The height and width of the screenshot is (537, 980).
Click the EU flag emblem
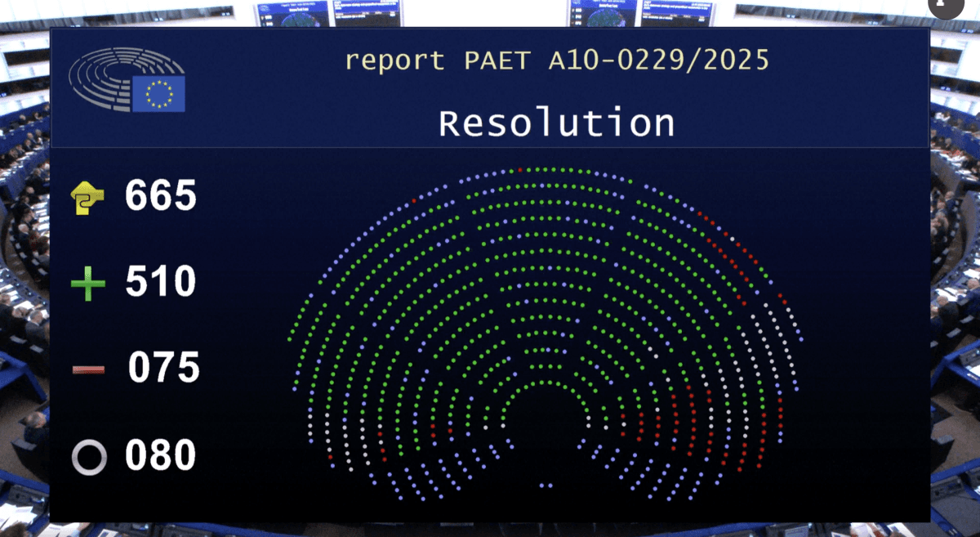[164, 94]
